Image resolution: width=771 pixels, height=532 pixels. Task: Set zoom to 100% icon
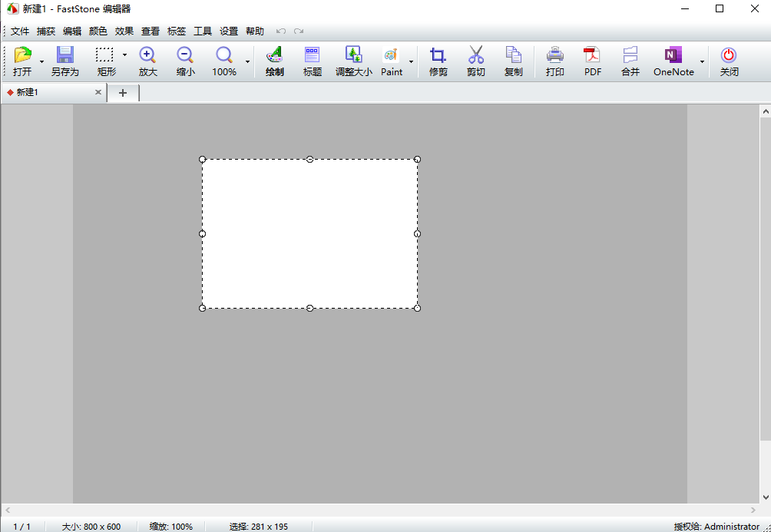click(x=224, y=55)
